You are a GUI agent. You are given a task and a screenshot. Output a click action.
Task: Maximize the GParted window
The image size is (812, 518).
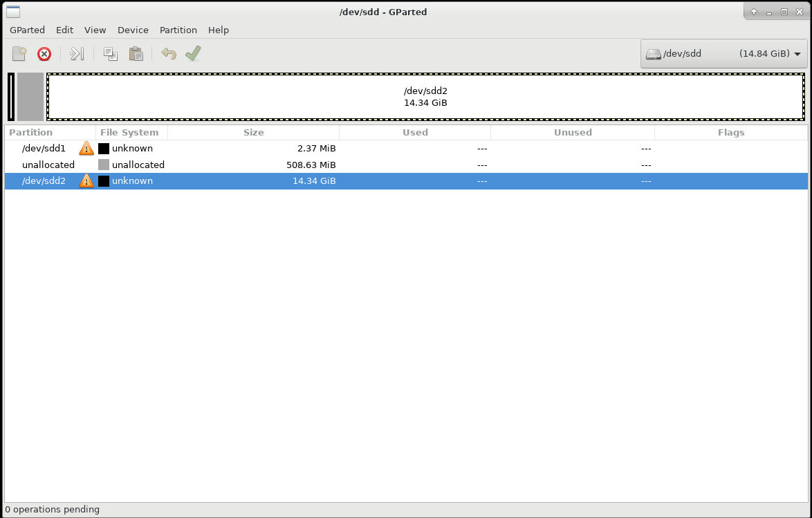784,12
